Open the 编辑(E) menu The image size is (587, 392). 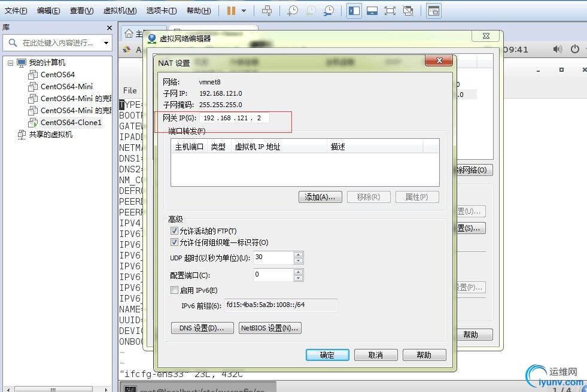pyautogui.click(x=48, y=11)
